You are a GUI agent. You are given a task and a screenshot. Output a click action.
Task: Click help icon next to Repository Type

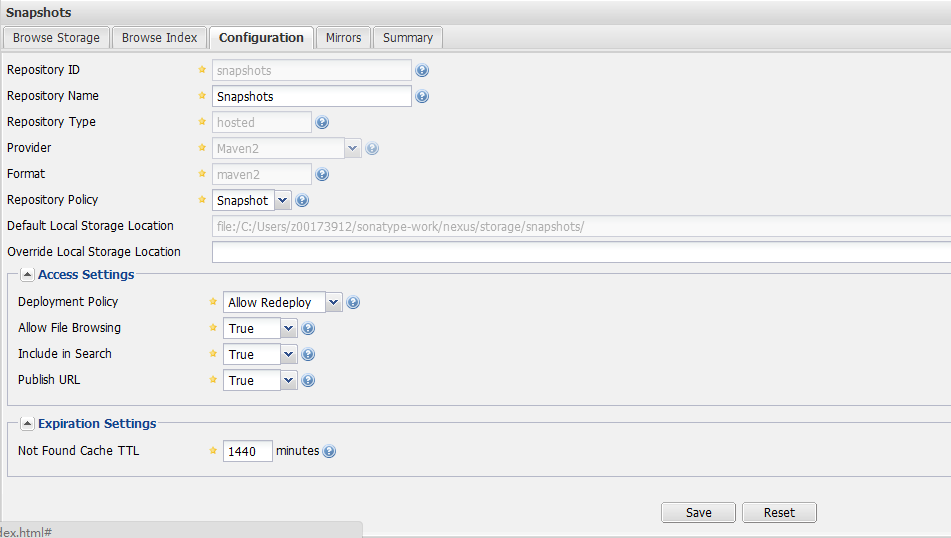[322, 123]
